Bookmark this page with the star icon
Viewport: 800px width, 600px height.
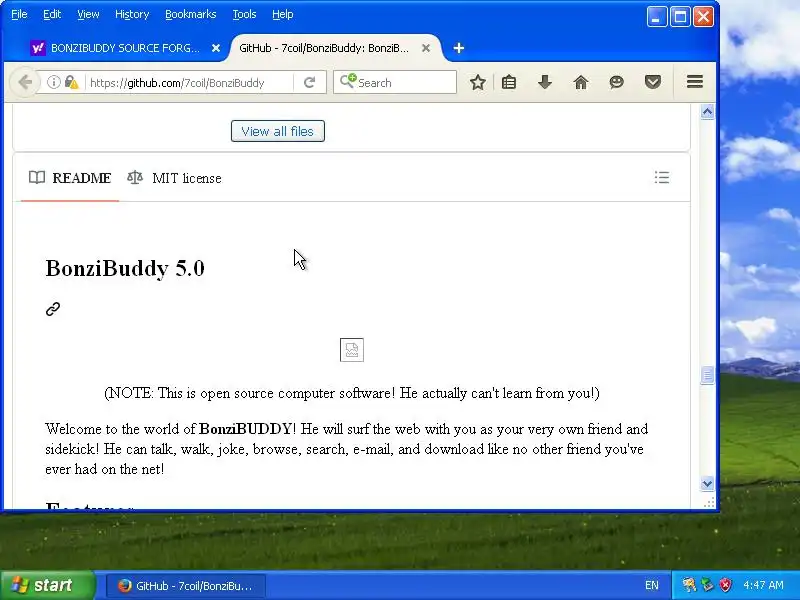[478, 82]
